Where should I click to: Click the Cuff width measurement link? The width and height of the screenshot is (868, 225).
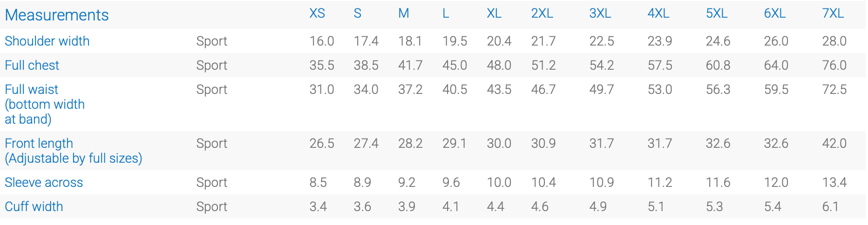point(34,206)
